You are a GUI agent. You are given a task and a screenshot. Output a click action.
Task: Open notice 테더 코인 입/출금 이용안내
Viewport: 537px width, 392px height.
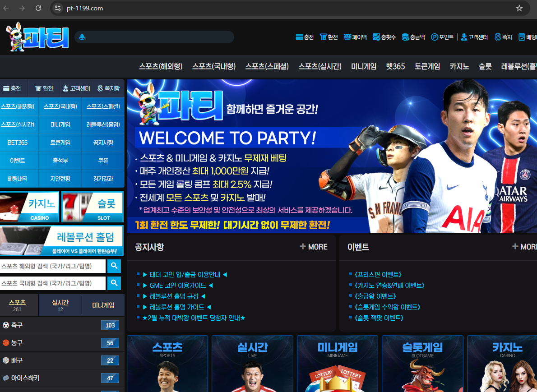(185, 275)
